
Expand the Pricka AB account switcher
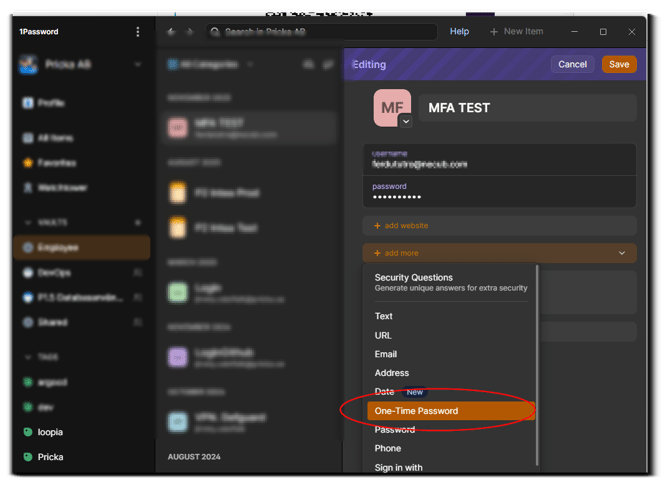coord(138,65)
